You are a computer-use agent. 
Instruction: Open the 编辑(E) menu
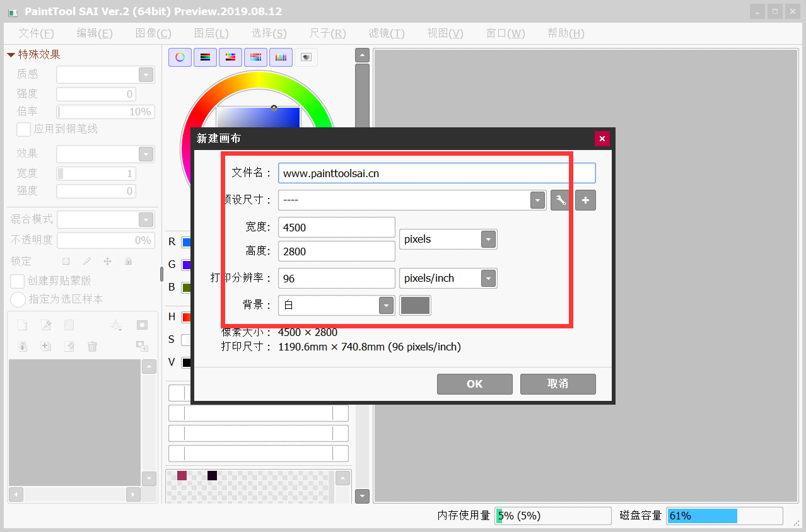[x=95, y=33]
